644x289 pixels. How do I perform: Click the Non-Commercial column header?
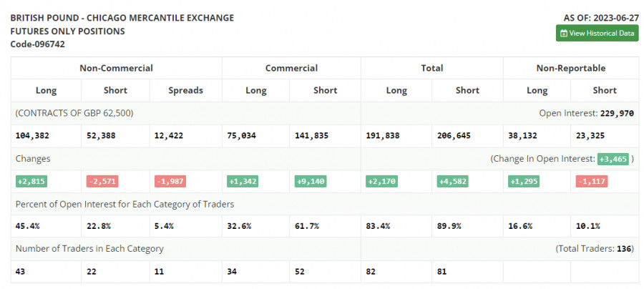116,68
